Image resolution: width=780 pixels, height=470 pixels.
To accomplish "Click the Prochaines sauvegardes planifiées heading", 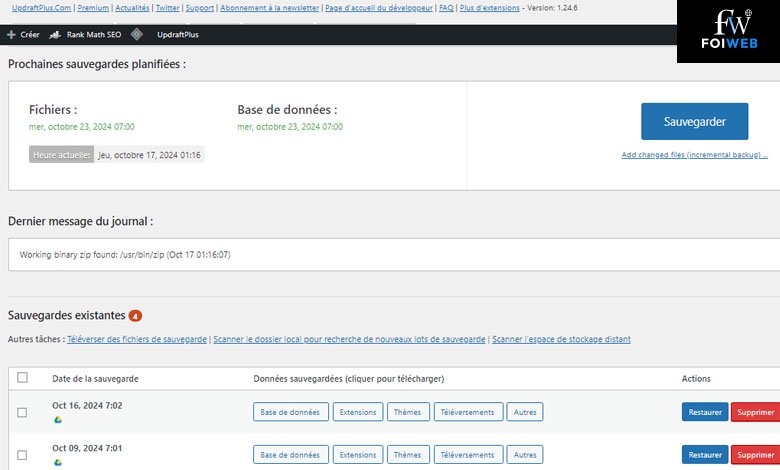I will point(97,64).
